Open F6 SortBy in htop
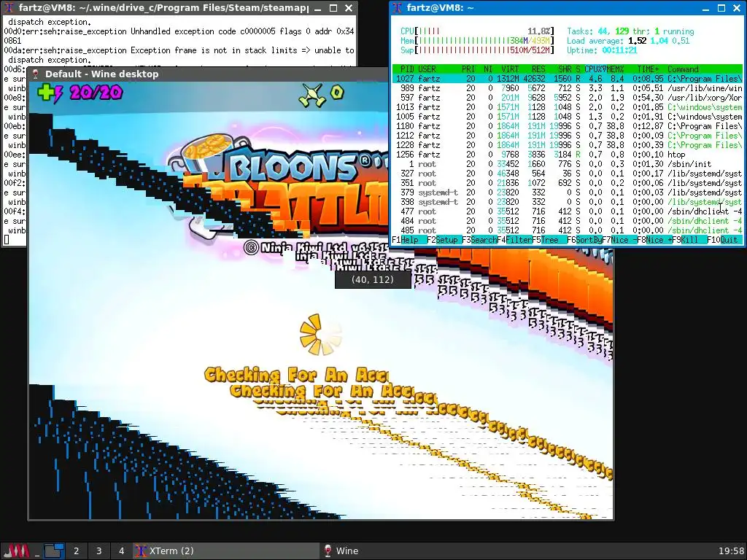 click(584, 240)
